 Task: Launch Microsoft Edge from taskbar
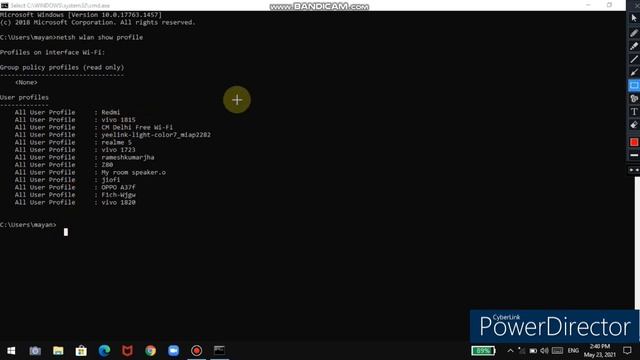104,351
